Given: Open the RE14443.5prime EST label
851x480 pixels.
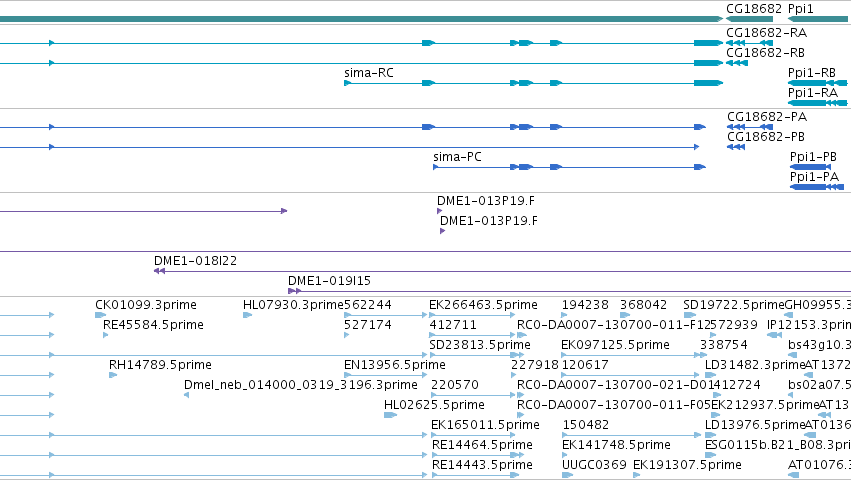Looking at the screenshot, I should [x=482, y=465].
